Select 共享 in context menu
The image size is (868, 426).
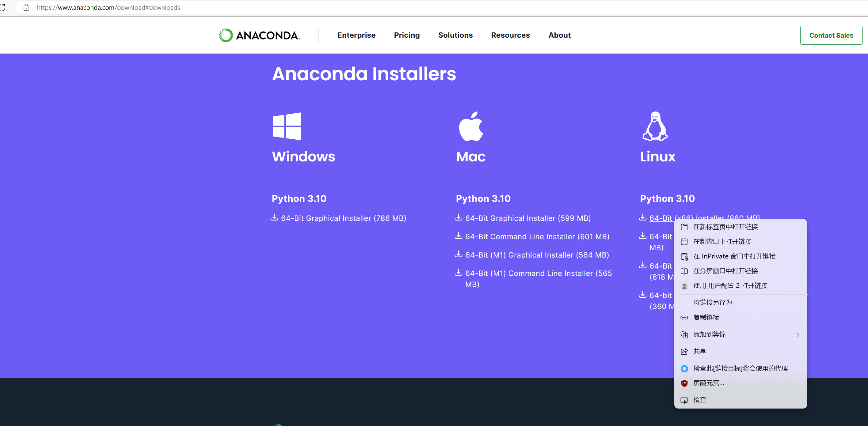point(740,352)
